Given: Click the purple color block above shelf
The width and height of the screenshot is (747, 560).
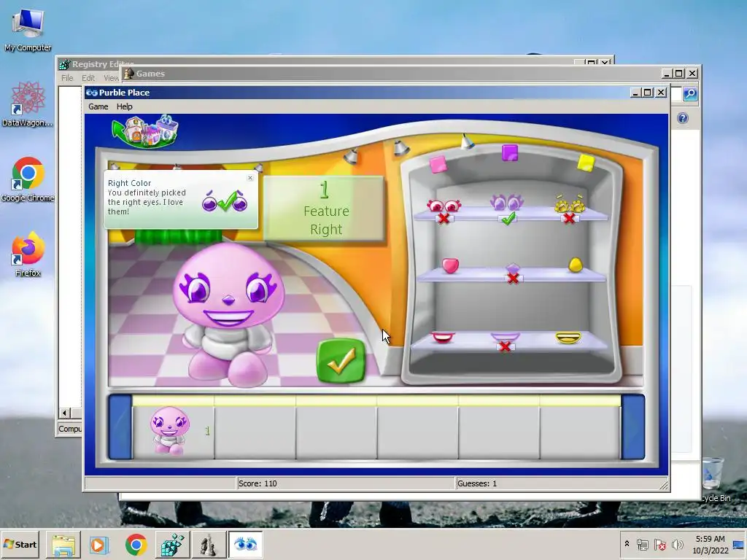Looking at the screenshot, I should (510, 153).
